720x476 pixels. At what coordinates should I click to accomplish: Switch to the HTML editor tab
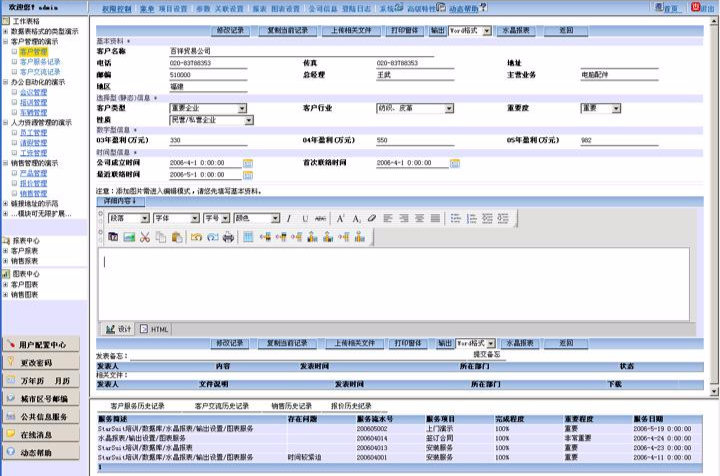coord(155,329)
